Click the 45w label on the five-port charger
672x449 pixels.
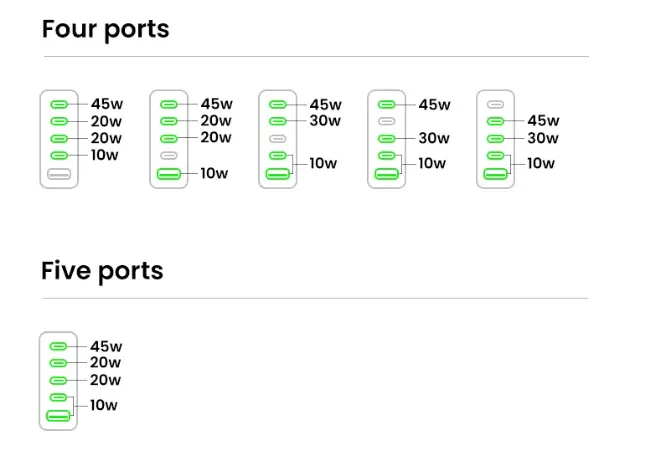(x=106, y=346)
